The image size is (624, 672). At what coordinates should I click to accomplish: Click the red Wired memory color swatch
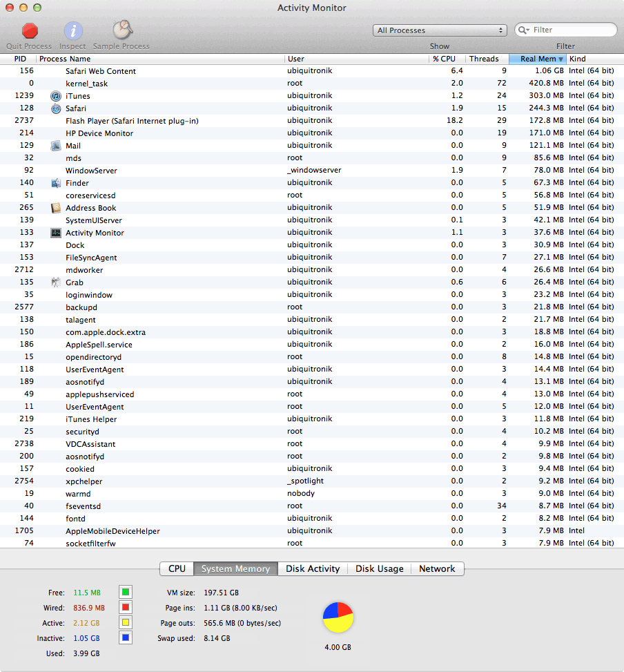126,607
